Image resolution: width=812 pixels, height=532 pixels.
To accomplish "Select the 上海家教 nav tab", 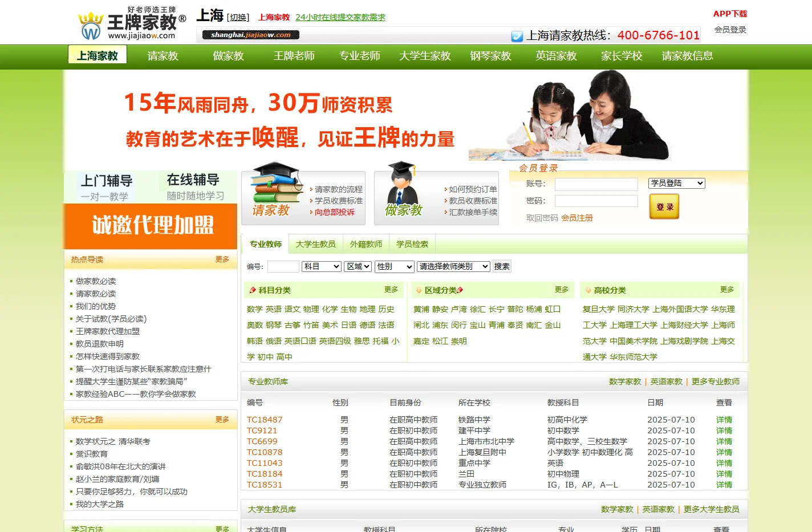I will [x=98, y=55].
